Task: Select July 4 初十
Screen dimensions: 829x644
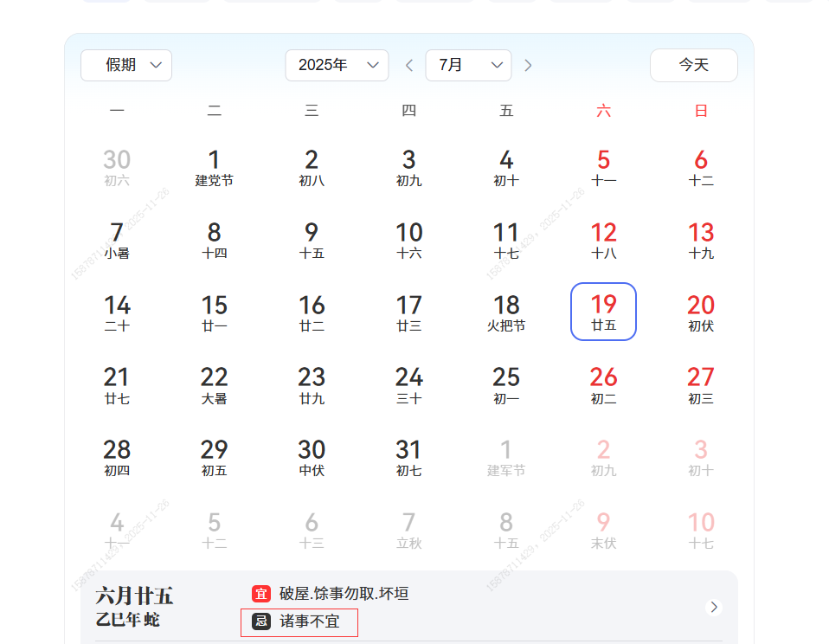Action: (x=506, y=167)
